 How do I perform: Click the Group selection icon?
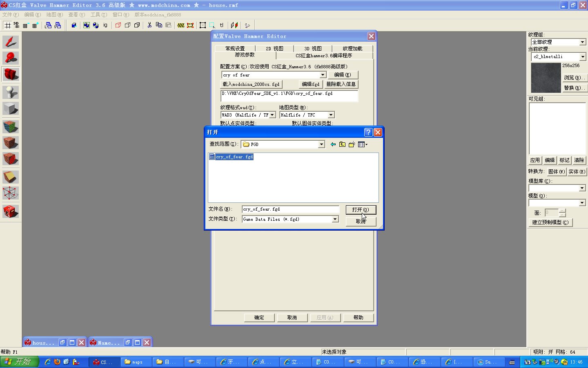[87, 25]
